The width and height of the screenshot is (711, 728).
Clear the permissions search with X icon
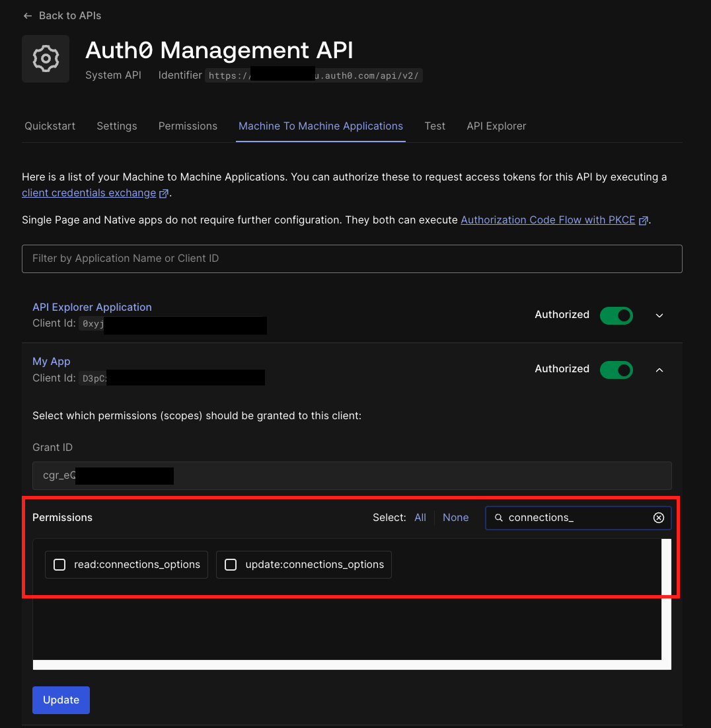pos(658,518)
